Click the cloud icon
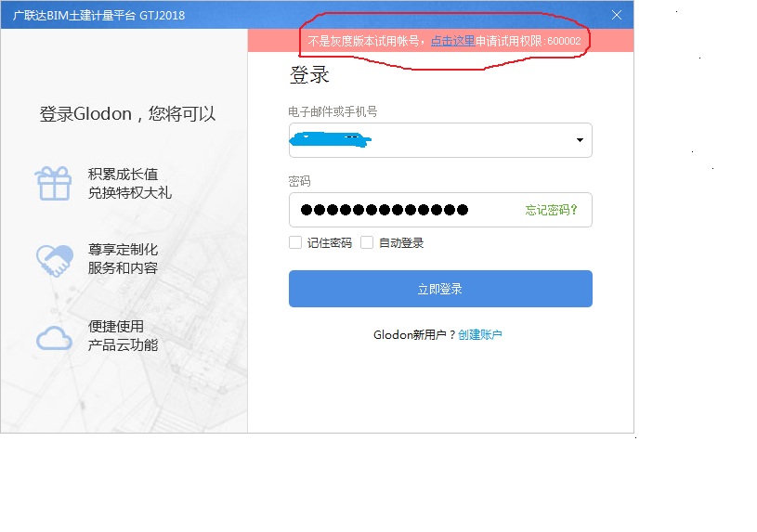Viewport: 757px width, 532px height. (54, 338)
